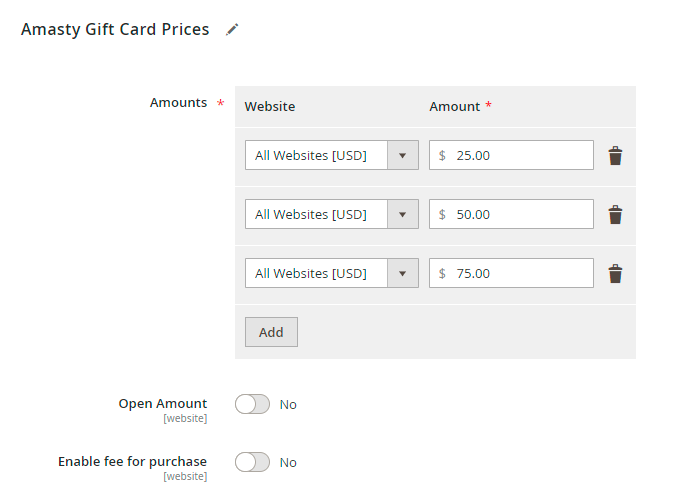684x498 pixels.
Task: Click the Amasty Gift Card Prices heading
Action: [x=115, y=30]
